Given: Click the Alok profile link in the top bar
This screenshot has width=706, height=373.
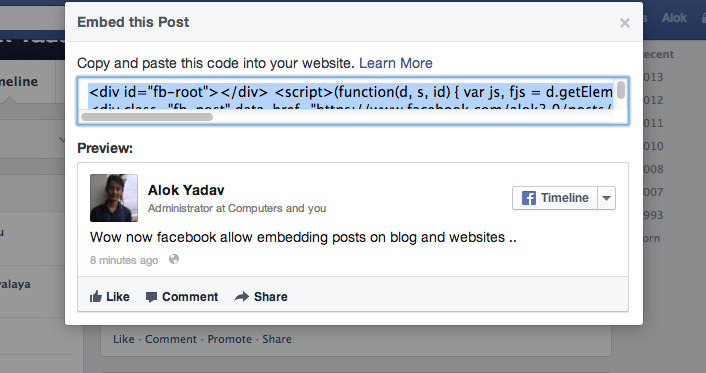Looking at the screenshot, I should coord(674,18).
